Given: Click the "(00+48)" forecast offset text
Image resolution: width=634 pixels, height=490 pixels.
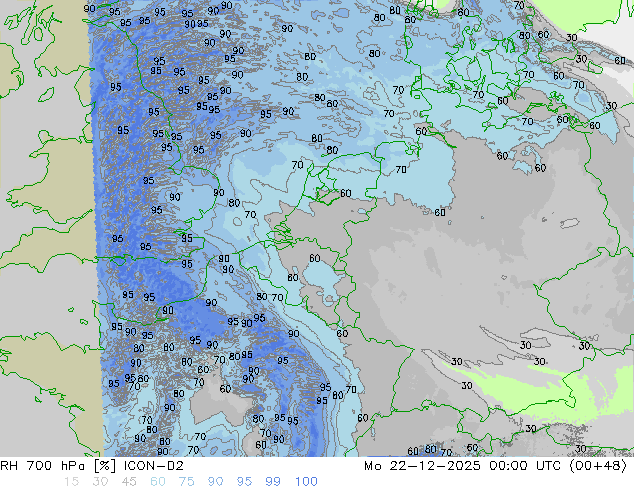Looking at the screenshot, I should pos(598,466).
